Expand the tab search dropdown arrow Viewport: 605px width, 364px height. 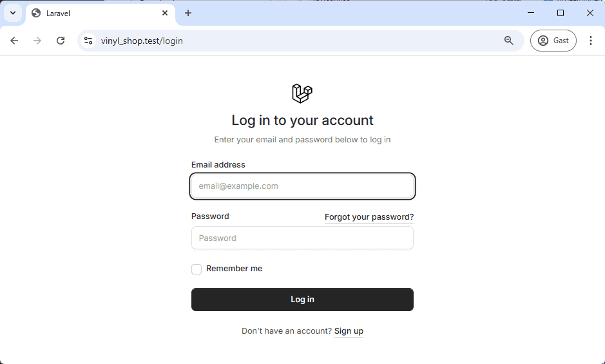tap(13, 13)
